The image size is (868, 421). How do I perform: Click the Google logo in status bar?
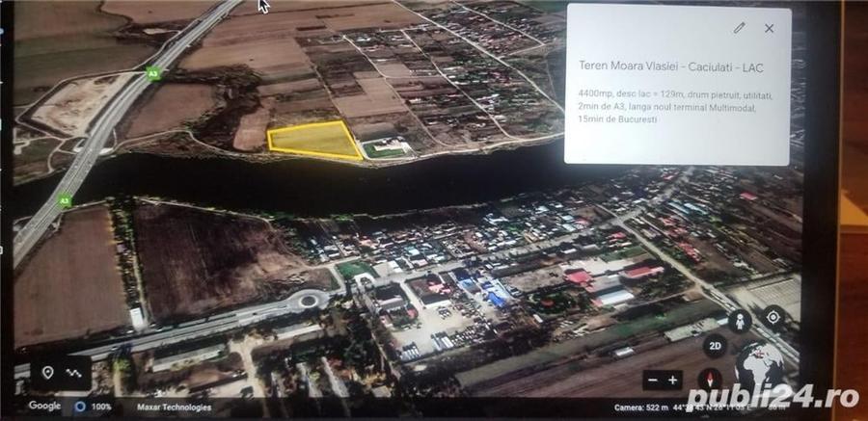(x=44, y=406)
